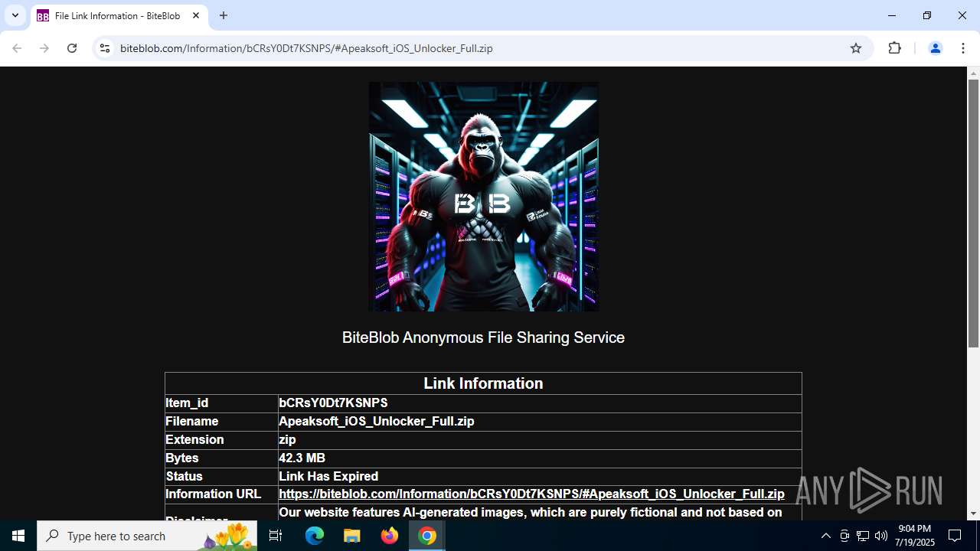The height and width of the screenshot is (551, 980).
Task: Click the Extension value zip
Action: pyautogui.click(x=287, y=440)
